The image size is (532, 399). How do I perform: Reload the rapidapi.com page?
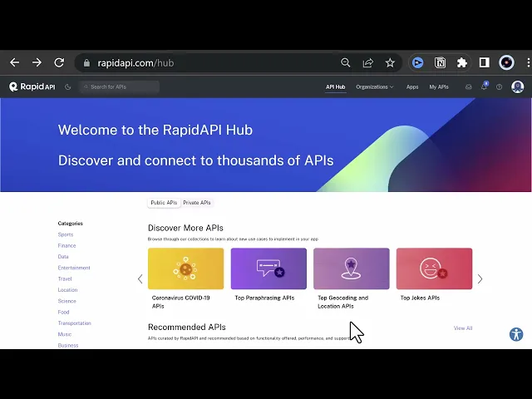(59, 63)
